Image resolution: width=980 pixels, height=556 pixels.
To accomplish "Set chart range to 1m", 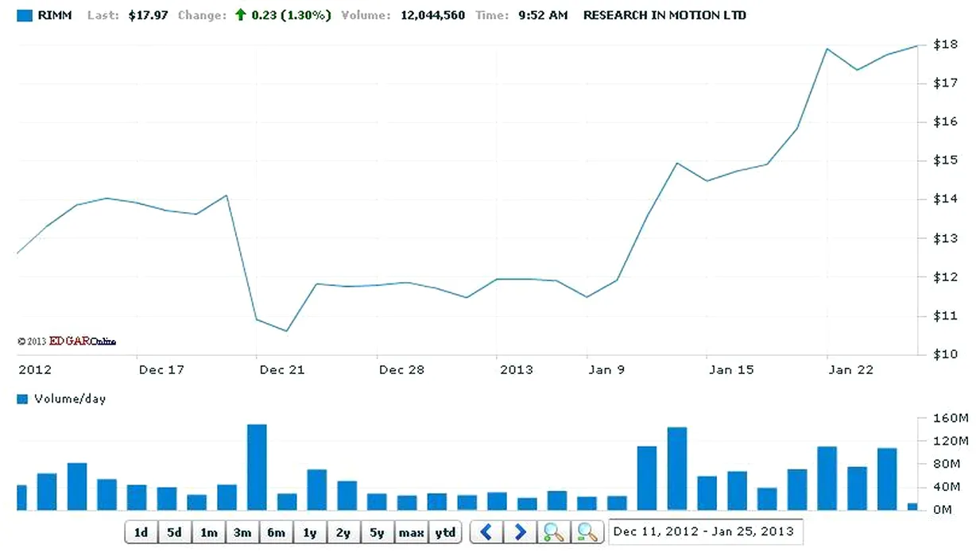I will (208, 532).
